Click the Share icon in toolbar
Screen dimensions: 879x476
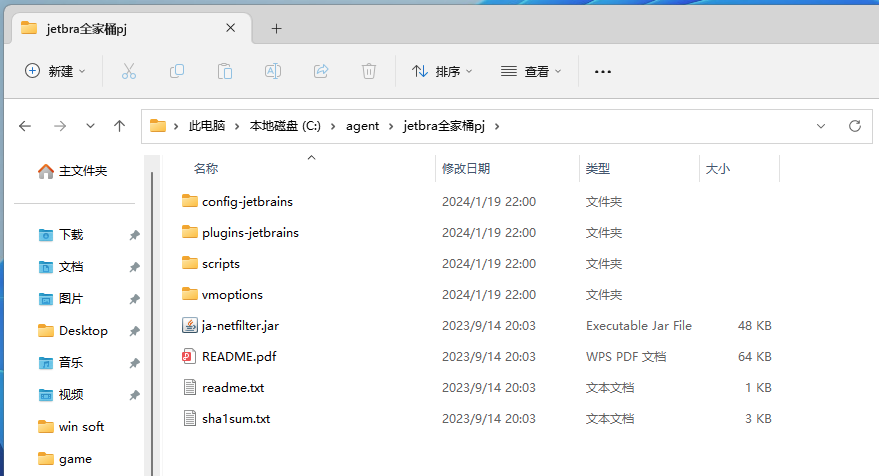click(x=321, y=71)
